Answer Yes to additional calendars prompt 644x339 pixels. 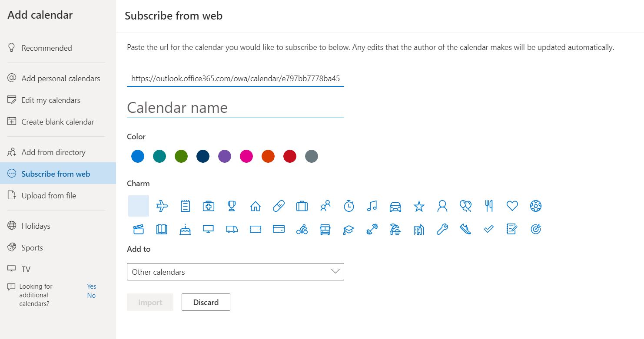(91, 286)
